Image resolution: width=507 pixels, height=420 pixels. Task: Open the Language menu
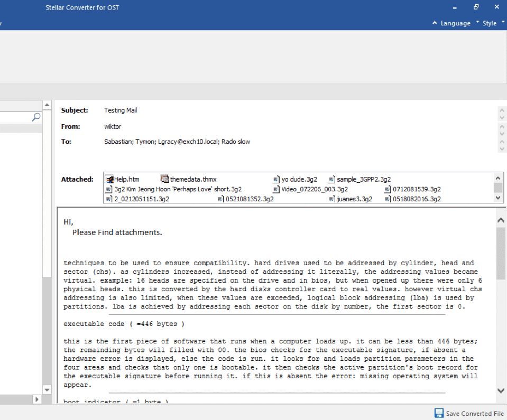(455, 23)
